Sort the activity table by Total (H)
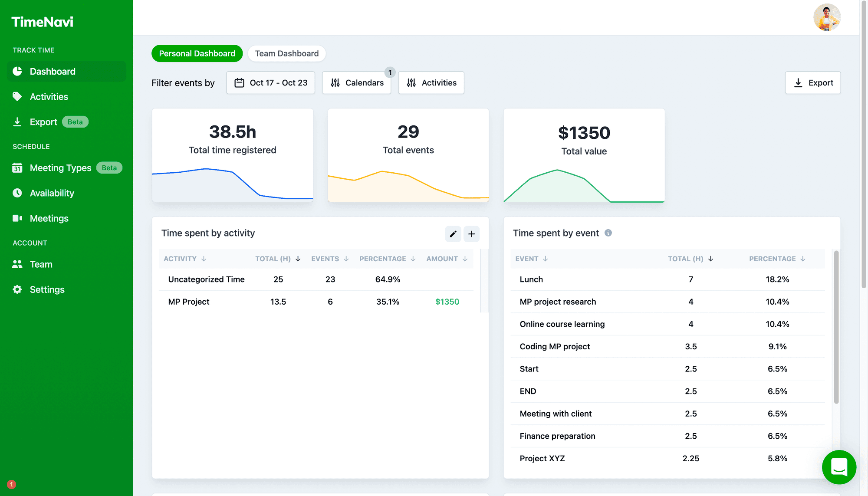868x496 pixels. 278,259
